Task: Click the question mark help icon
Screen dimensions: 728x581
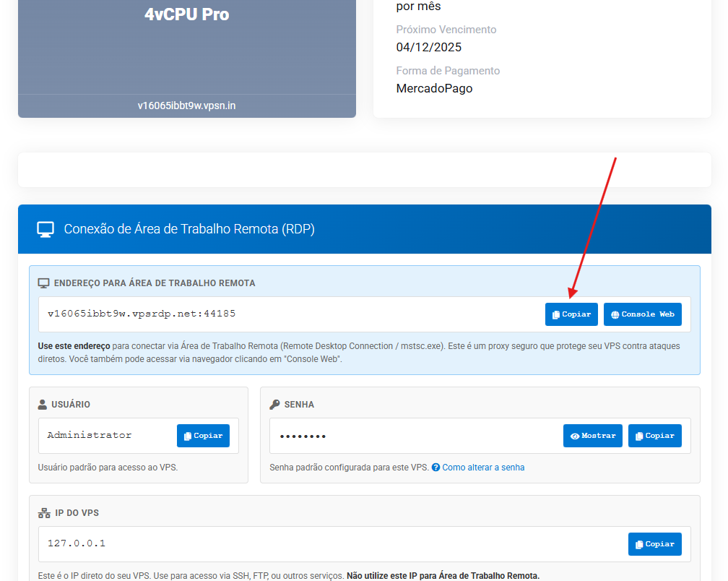Action: tap(435, 468)
